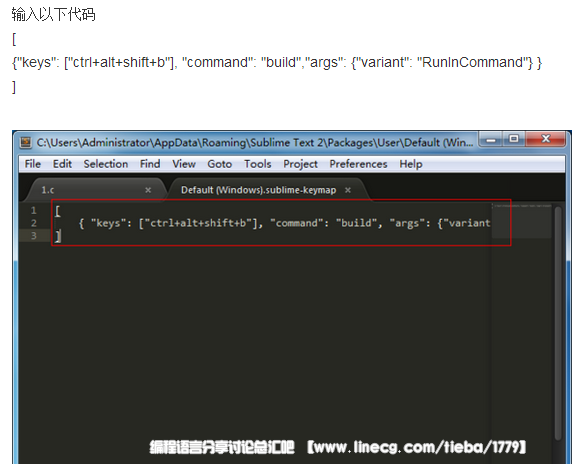576x464 pixels.
Task: Click the Sublime Text title bar icon
Action: tap(26, 143)
